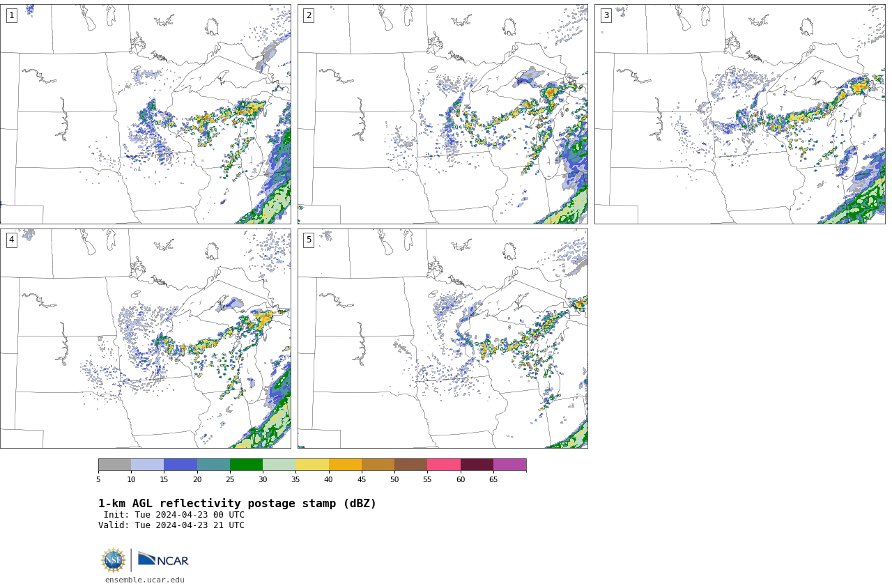Click the panel number label '4'
The image size is (892, 588).
[11, 240]
